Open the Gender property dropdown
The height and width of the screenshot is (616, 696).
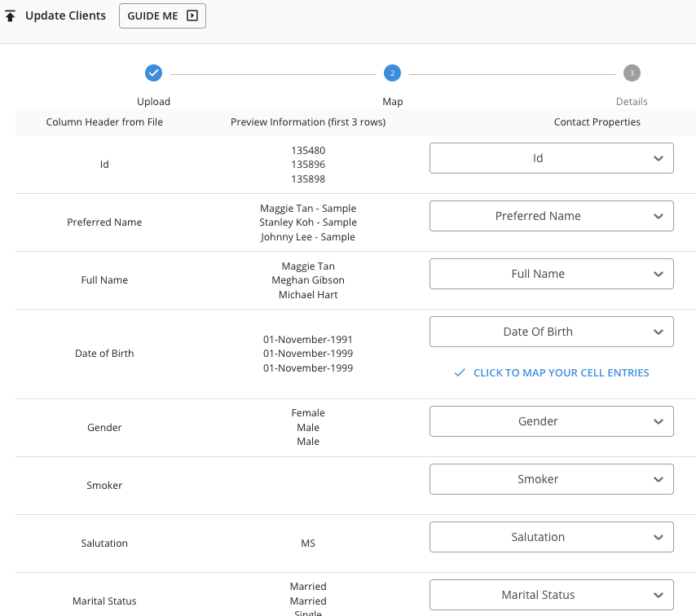pos(551,421)
